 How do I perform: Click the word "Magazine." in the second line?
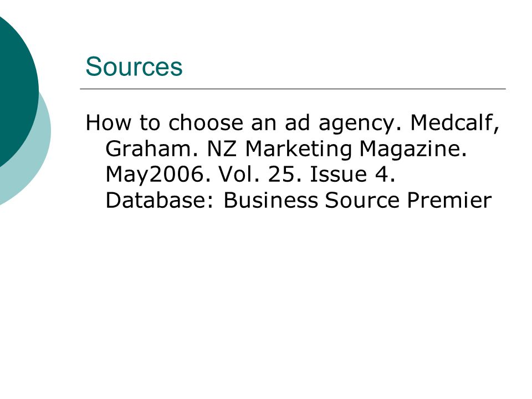(413, 150)
